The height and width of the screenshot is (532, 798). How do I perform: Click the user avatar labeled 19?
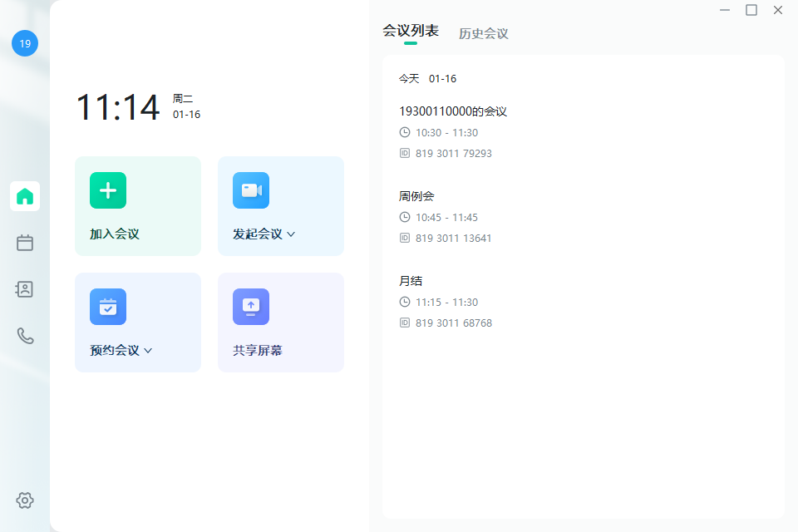click(25, 43)
